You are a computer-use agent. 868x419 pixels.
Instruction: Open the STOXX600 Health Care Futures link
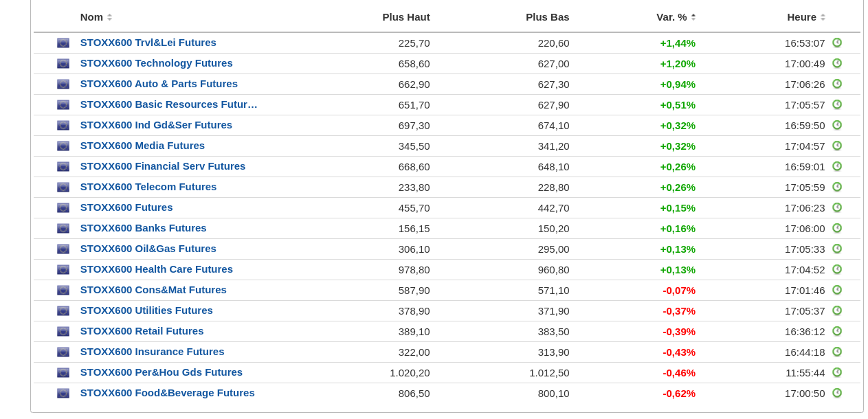pyautogui.click(x=156, y=269)
